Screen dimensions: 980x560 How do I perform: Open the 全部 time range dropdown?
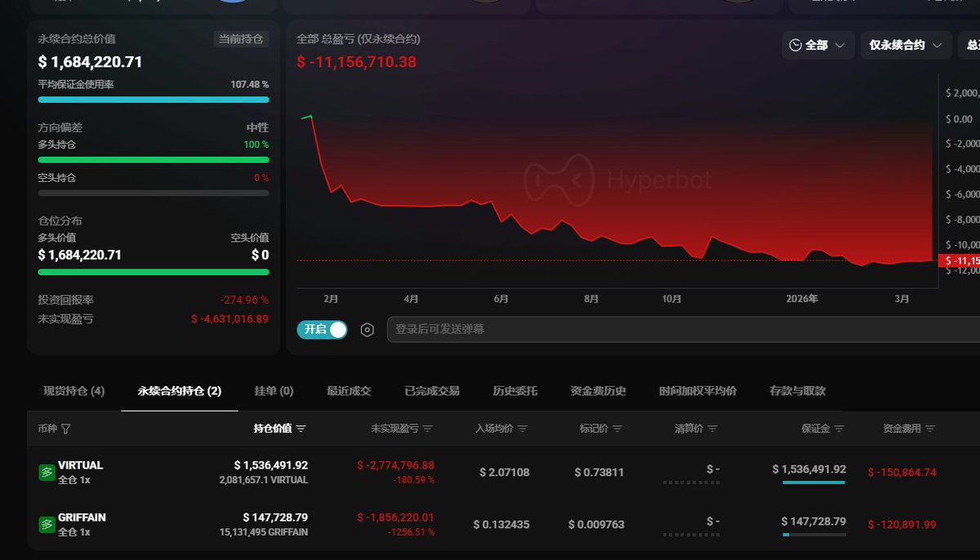(x=818, y=45)
